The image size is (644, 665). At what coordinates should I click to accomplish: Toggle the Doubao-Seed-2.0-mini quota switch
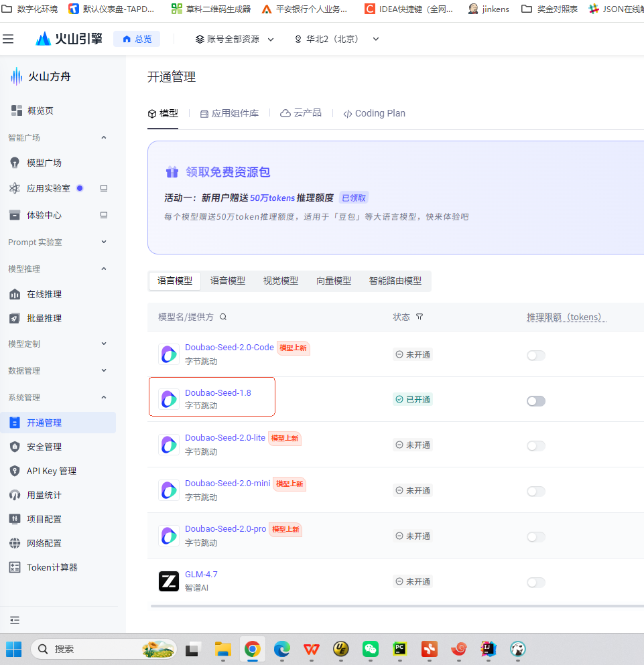point(536,491)
